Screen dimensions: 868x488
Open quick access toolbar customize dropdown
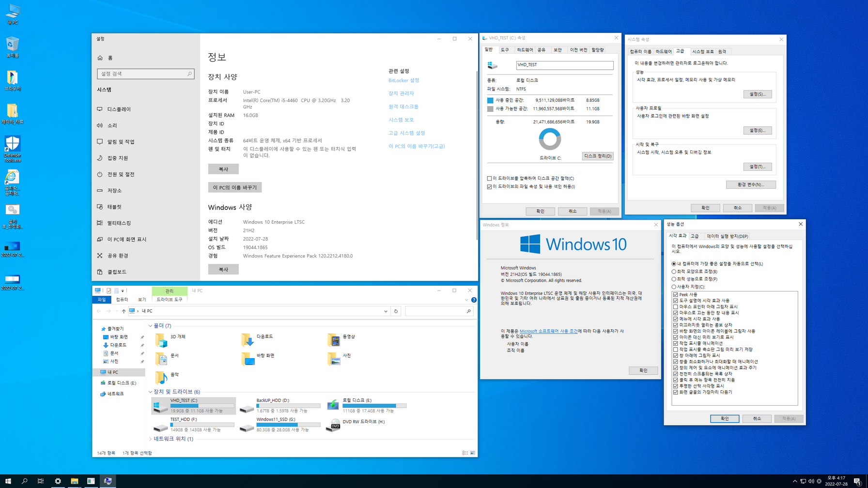[123, 291]
